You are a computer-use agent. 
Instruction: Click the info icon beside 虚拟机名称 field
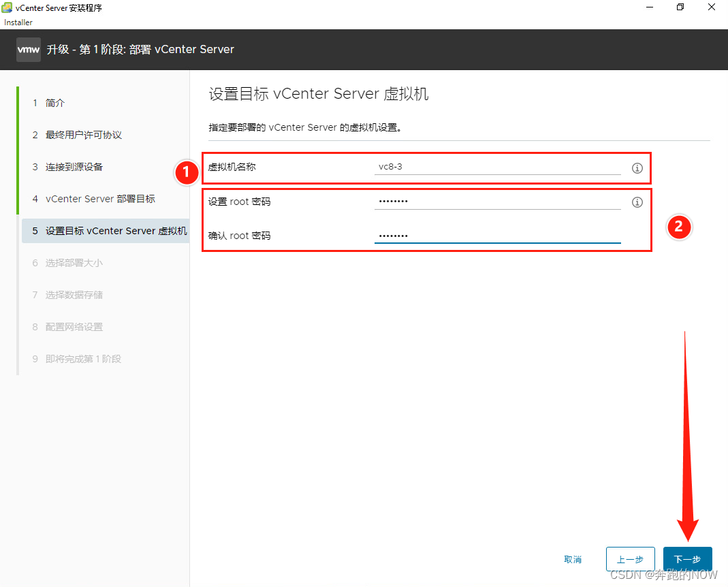pyautogui.click(x=637, y=168)
